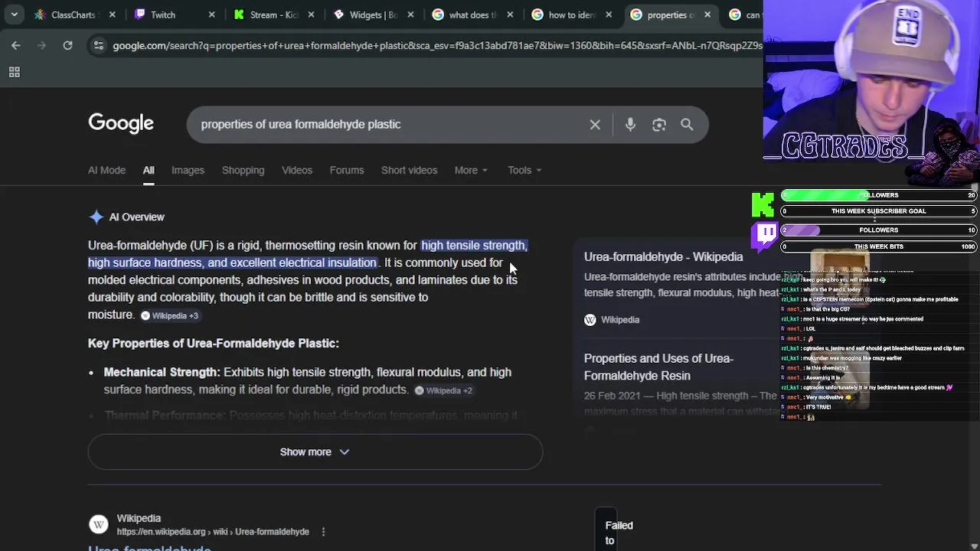Viewport: 980px width, 551px height.
Task: Click the en.wikipedia.org result URL
Action: (213, 532)
